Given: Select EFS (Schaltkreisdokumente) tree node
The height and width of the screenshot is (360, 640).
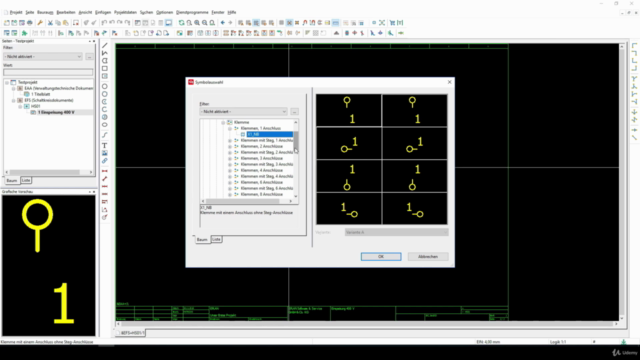Looking at the screenshot, I should point(49,100).
